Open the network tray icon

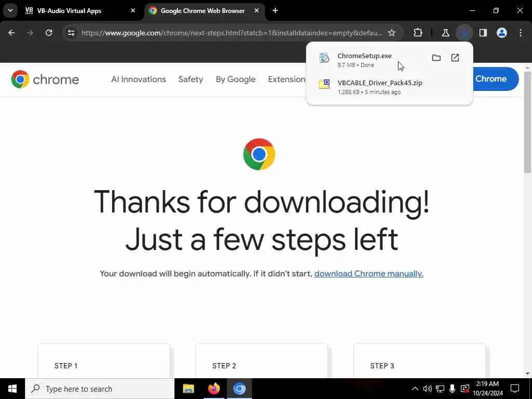click(440, 389)
